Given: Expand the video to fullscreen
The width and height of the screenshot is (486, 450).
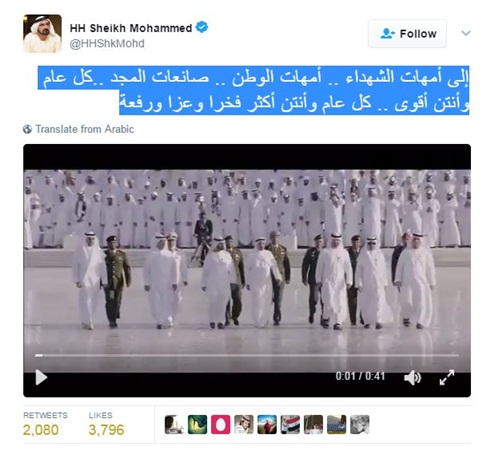Looking at the screenshot, I should click(x=447, y=377).
